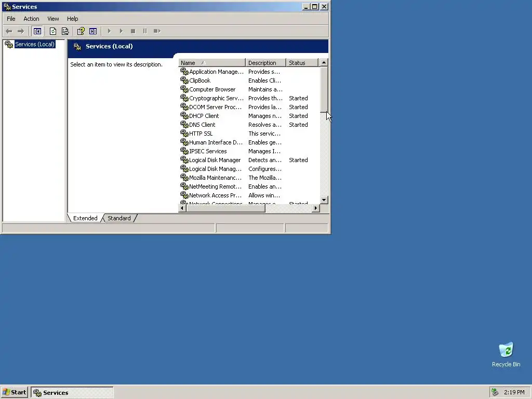Click the Export List toolbar icon
This screenshot has width=532, height=399.
[x=65, y=31]
